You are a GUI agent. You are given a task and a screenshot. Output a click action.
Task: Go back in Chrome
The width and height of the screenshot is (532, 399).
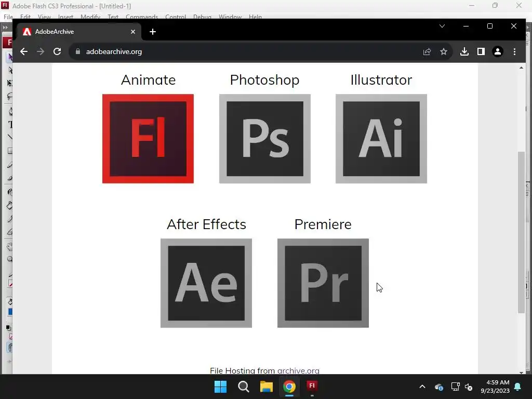pyautogui.click(x=24, y=51)
